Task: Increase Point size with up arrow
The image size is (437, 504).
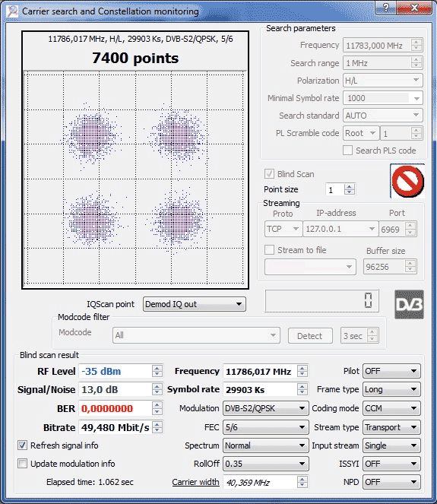Action: 350,186
